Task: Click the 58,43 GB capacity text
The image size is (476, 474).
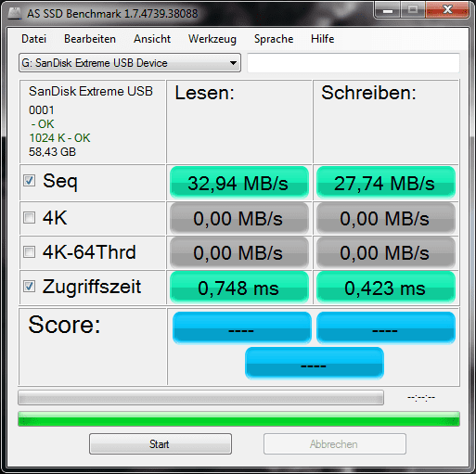Action: click(x=52, y=152)
